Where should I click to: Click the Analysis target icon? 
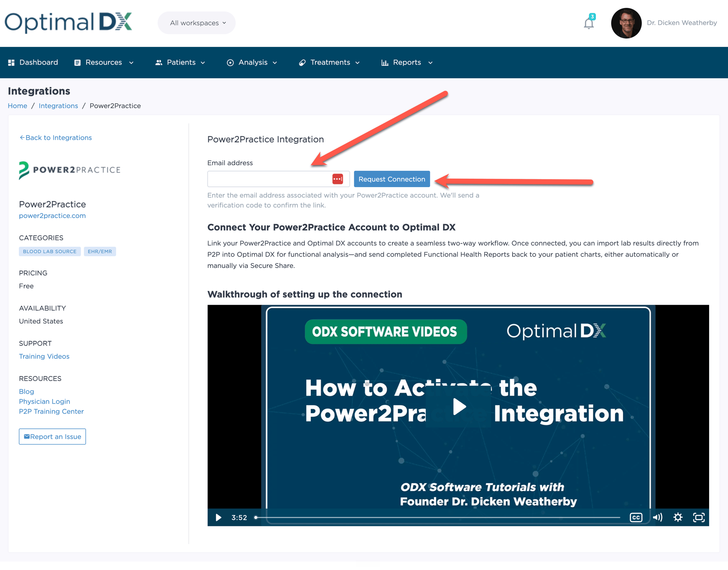click(230, 63)
